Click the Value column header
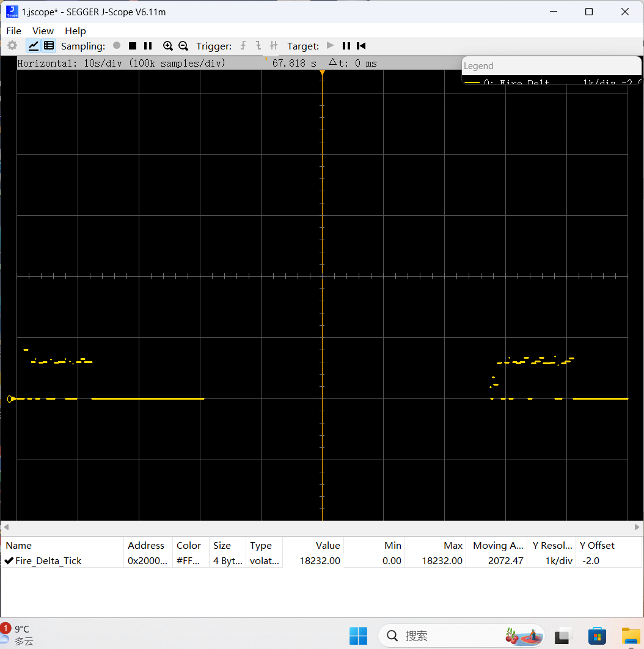The height and width of the screenshot is (649, 644). 313,545
